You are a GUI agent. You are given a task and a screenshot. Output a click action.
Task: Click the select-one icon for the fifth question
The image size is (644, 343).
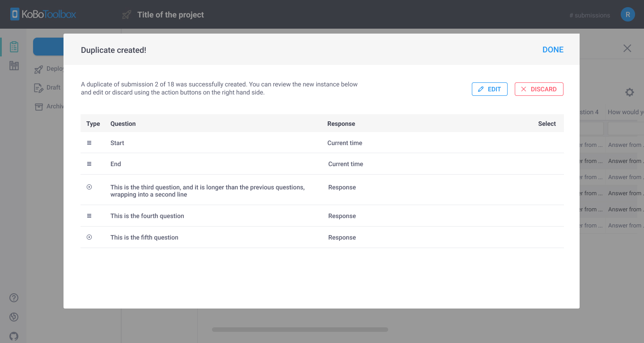coord(89,237)
